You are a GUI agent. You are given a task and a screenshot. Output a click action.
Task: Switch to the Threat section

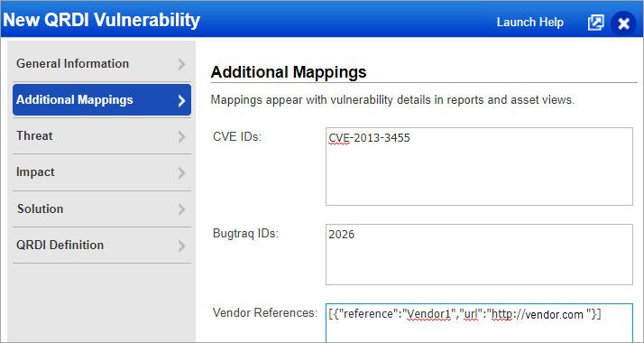coord(101,136)
